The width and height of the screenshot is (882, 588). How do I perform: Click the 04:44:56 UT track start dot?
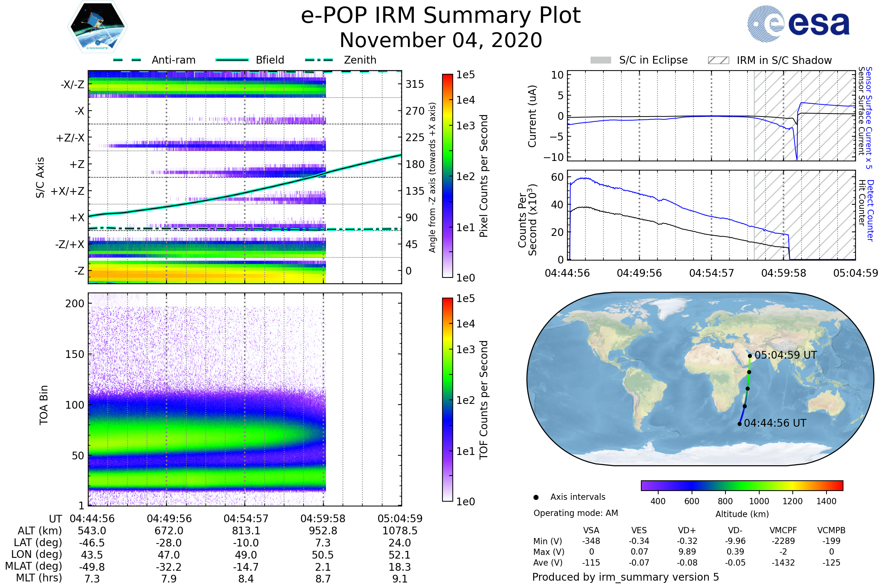tap(739, 424)
